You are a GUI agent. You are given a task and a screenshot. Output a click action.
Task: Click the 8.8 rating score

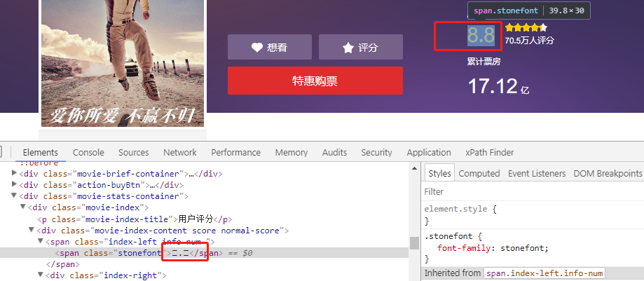pos(481,35)
